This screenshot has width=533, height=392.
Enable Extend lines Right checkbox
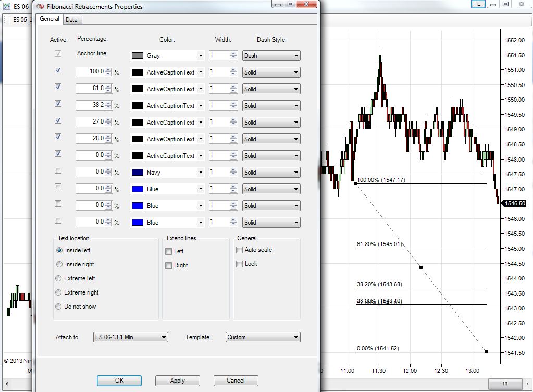coord(168,265)
